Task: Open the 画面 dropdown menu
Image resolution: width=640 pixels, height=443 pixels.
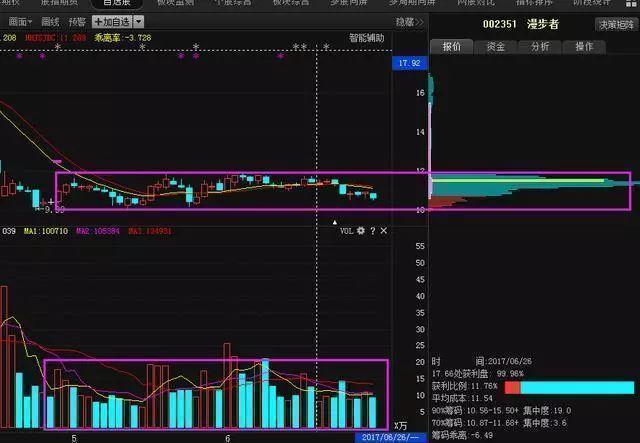Action: coord(18,21)
